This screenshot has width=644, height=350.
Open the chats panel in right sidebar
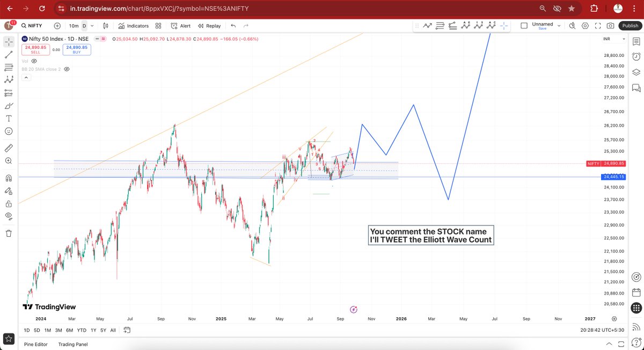click(x=636, y=87)
